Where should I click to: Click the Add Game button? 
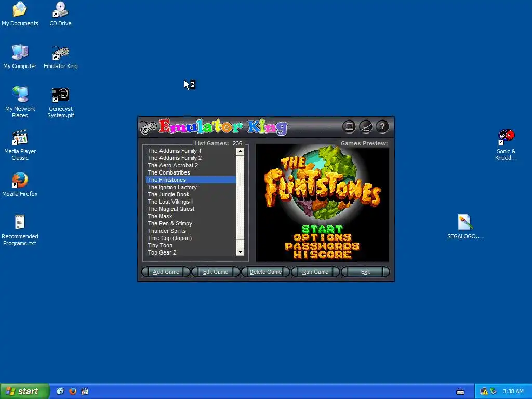click(166, 272)
